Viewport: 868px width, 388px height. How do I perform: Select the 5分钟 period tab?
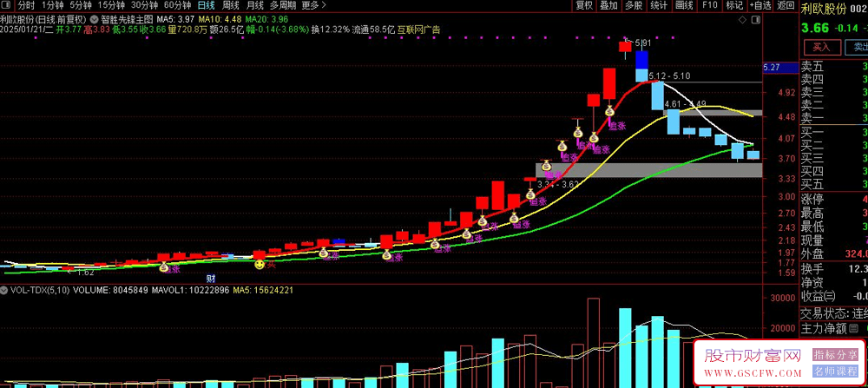click(81, 5)
